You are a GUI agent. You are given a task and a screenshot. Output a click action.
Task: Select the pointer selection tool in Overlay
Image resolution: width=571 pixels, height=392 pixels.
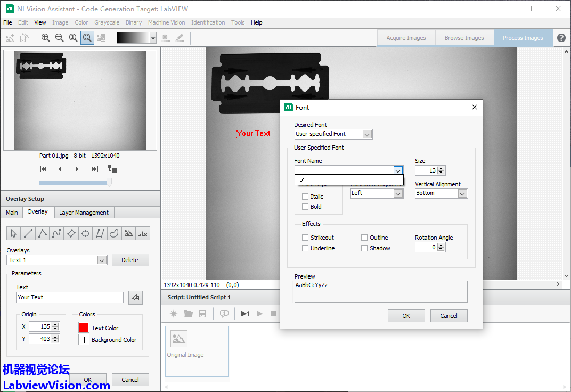[x=14, y=233]
